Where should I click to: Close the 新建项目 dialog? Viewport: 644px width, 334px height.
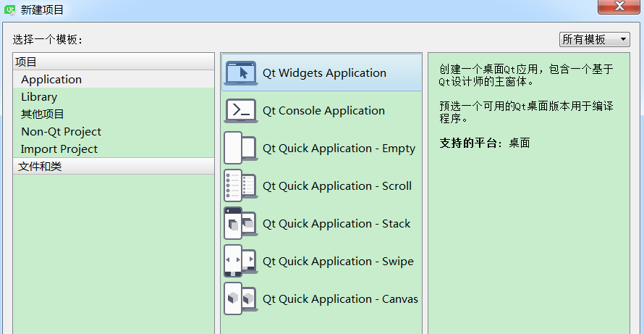619,7
